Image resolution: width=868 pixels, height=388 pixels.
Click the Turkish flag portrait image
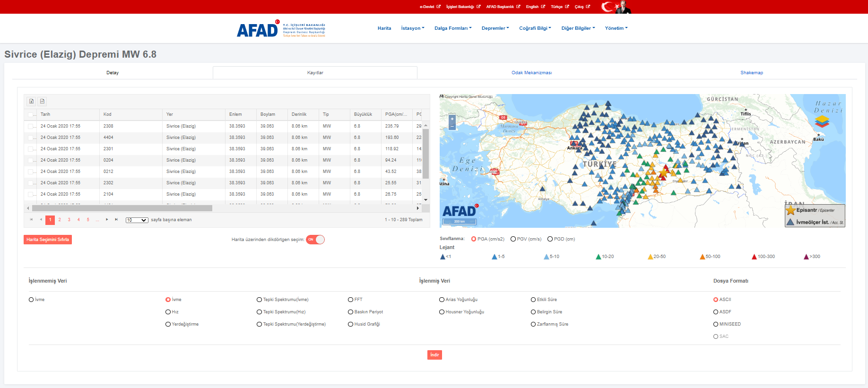coord(616,7)
